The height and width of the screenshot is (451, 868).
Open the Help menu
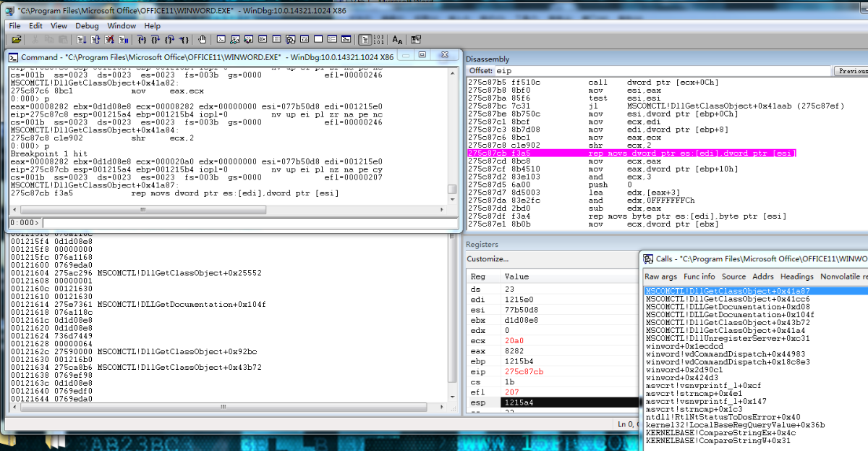tap(152, 26)
